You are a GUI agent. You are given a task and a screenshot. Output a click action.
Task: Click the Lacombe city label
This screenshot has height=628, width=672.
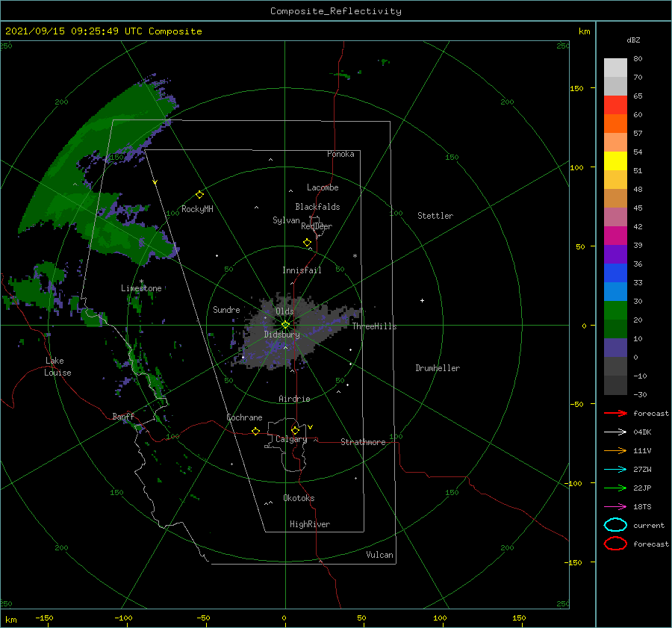pyautogui.click(x=323, y=187)
